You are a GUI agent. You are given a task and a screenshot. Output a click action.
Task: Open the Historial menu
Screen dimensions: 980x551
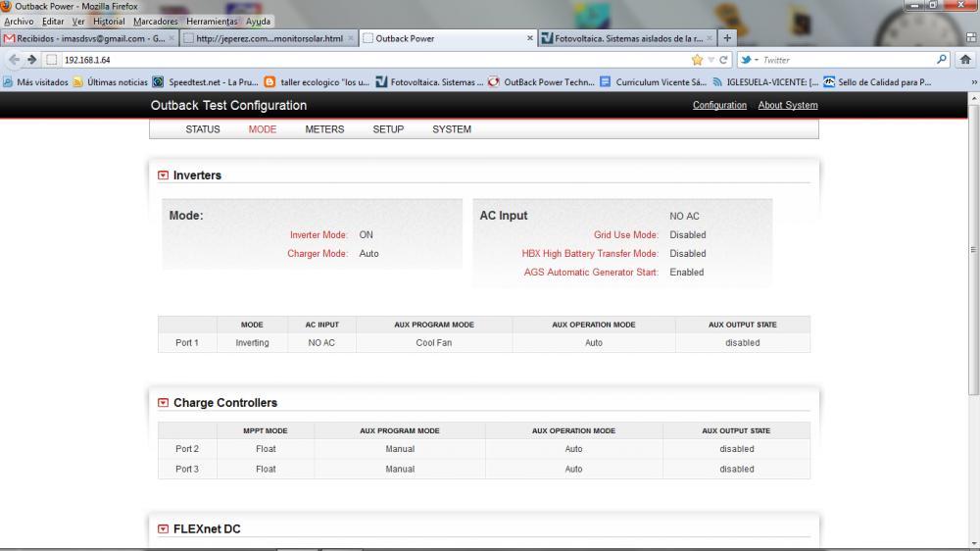point(109,22)
